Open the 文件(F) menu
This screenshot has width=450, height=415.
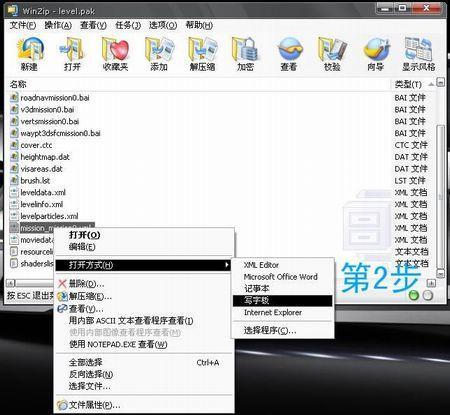[x=23, y=25]
